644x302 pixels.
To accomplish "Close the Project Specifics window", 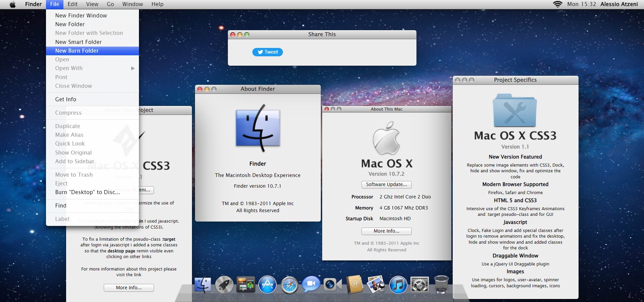I will [457, 80].
